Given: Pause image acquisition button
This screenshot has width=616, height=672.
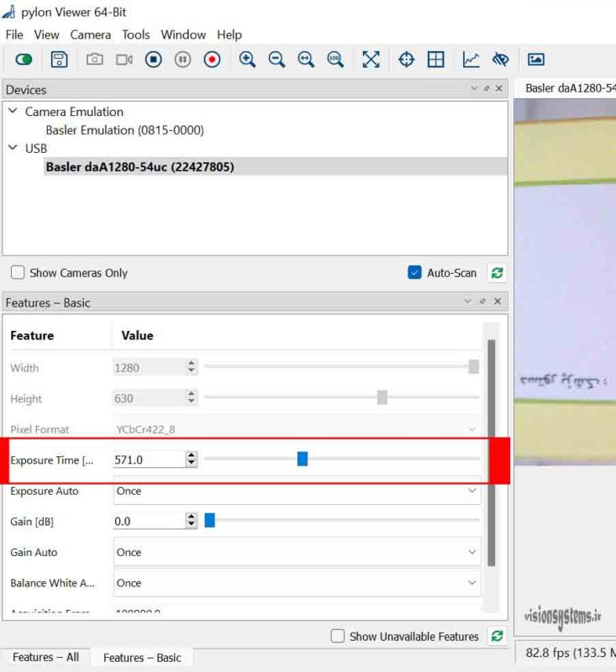Looking at the screenshot, I should point(182,59).
